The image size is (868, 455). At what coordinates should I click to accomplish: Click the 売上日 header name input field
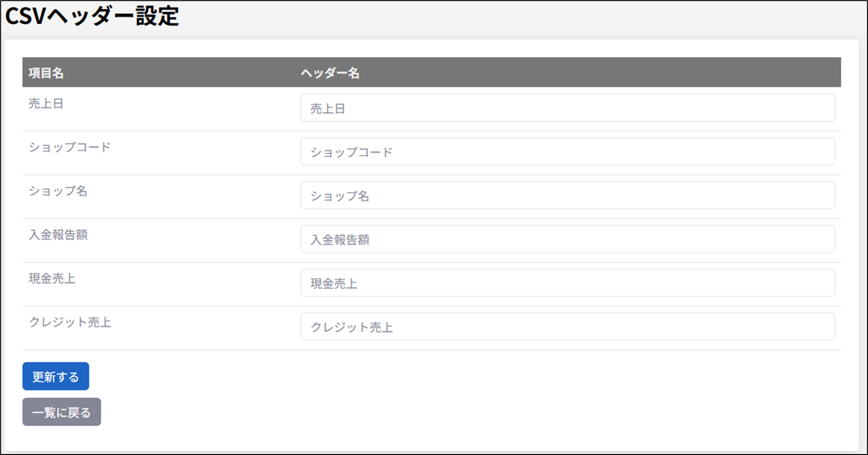567,108
